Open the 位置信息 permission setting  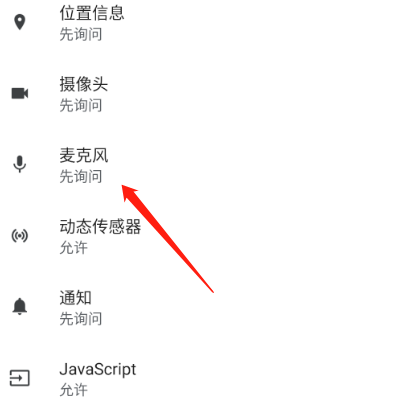point(204,23)
